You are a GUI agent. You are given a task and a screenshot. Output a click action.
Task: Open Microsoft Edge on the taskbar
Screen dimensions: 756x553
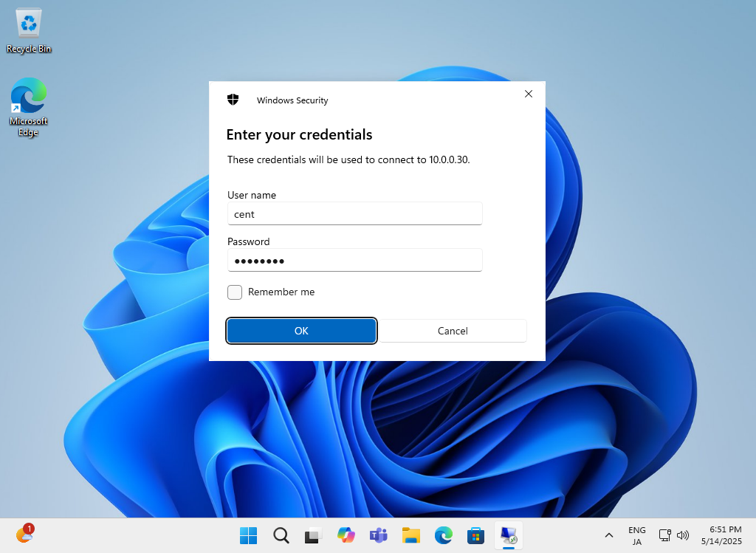(x=443, y=535)
